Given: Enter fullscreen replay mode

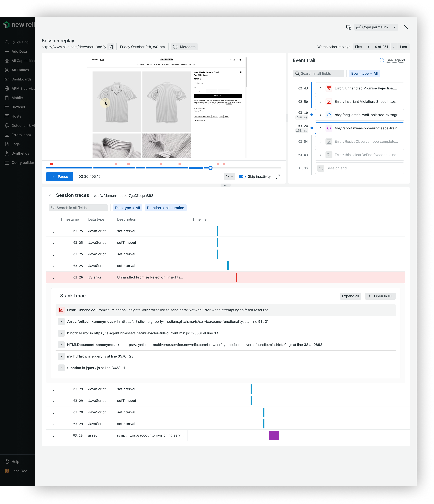Looking at the screenshot, I should tap(278, 177).
